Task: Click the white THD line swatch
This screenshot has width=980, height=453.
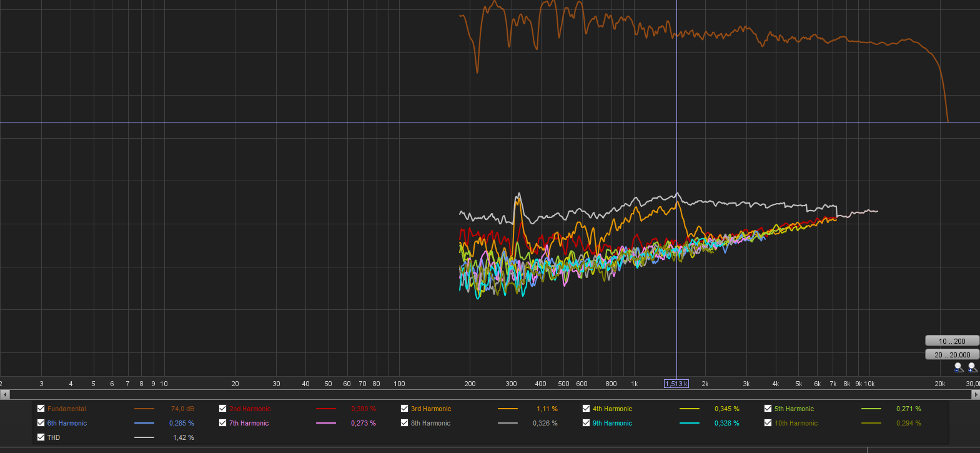Action: click(144, 437)
